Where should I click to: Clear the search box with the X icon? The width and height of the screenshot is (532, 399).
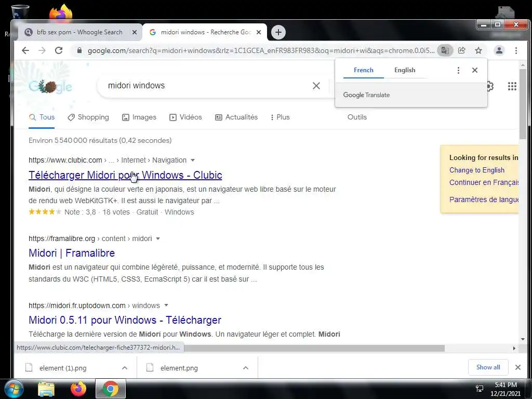(x=316, y=86)
